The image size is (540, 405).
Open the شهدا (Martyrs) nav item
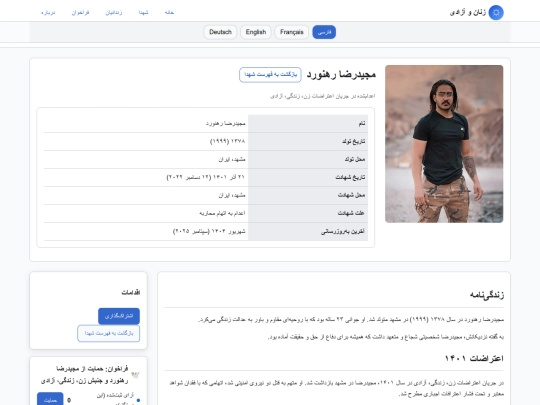point(143,12)
